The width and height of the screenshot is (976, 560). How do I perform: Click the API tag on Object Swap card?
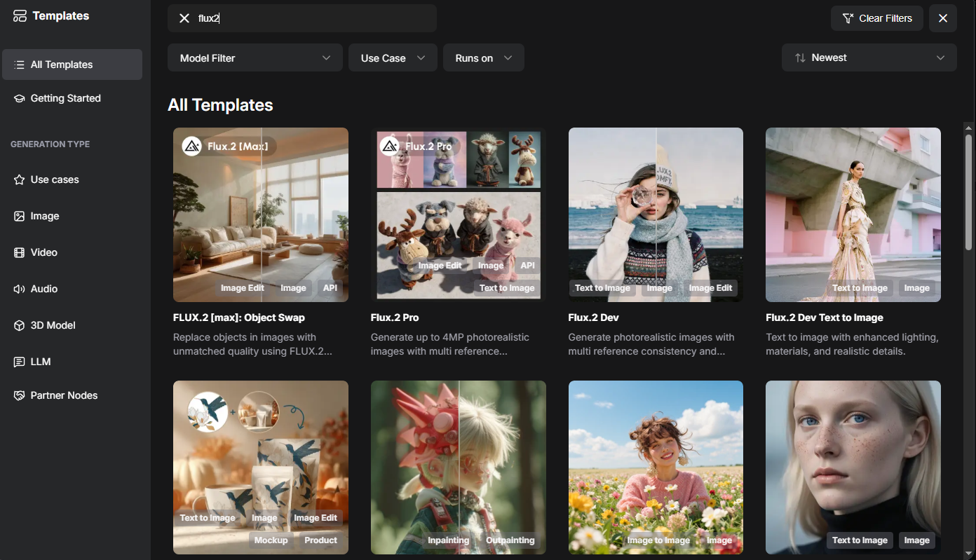[330, 288]
